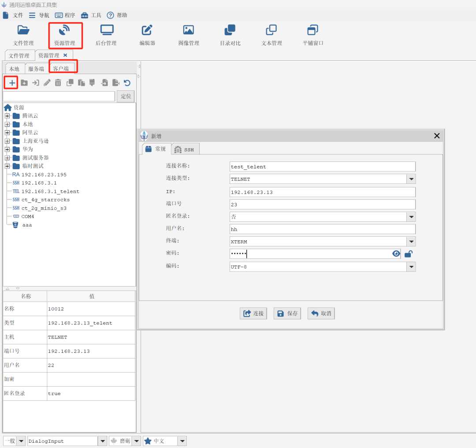
Task: Open the 匿名登录 dropdown
Action: pos(411,217)
